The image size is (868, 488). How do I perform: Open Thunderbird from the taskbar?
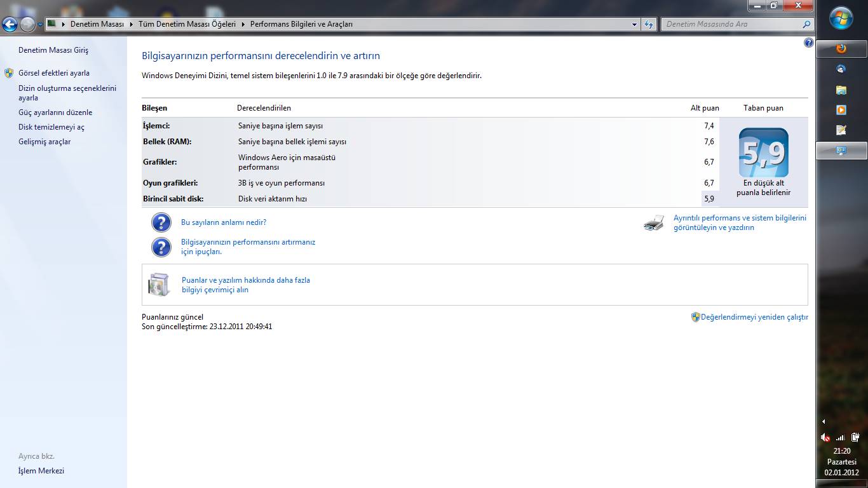click(x=841, y=69)
